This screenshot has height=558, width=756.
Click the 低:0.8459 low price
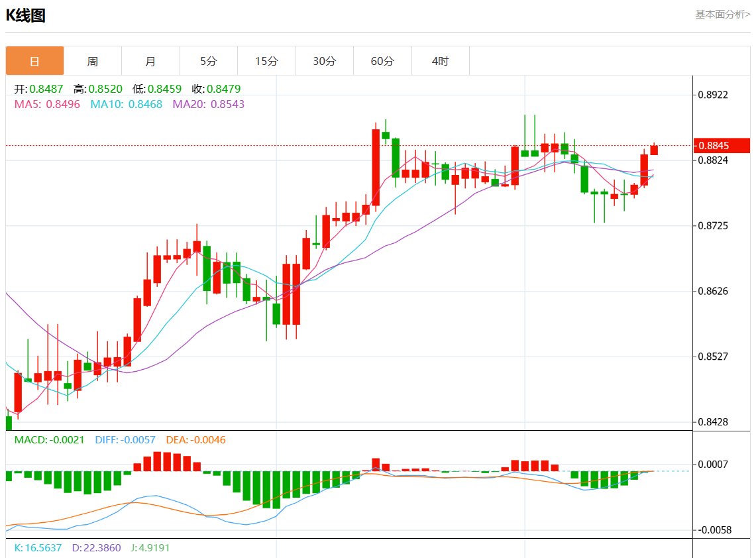point(157,89)
